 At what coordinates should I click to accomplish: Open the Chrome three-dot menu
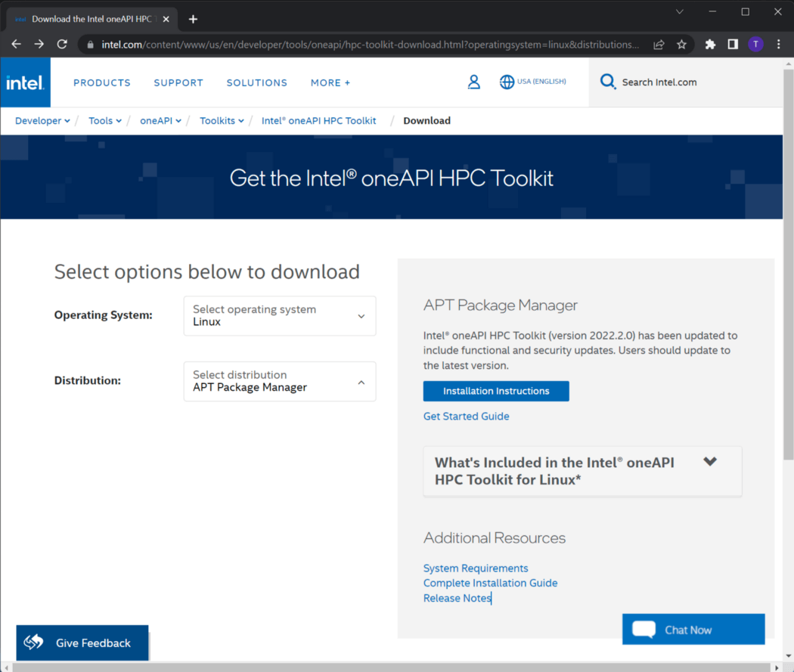point(779,45)
